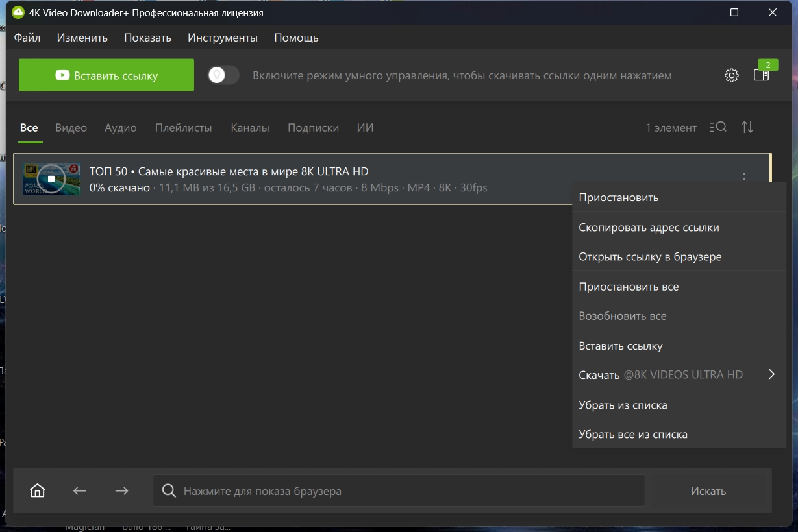Switch to the Аудио tab
798x532 pixels.
[121, 128]
